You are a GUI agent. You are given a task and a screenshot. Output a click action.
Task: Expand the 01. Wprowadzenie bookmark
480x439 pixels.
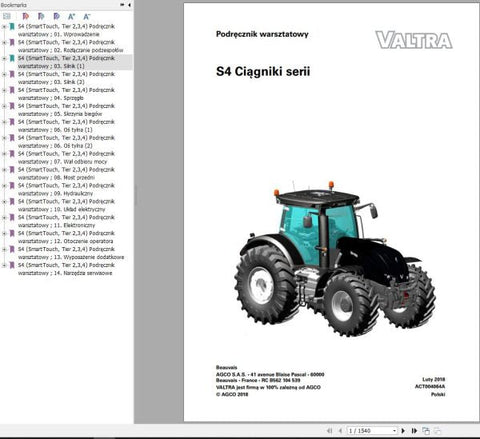pos(4,26)
